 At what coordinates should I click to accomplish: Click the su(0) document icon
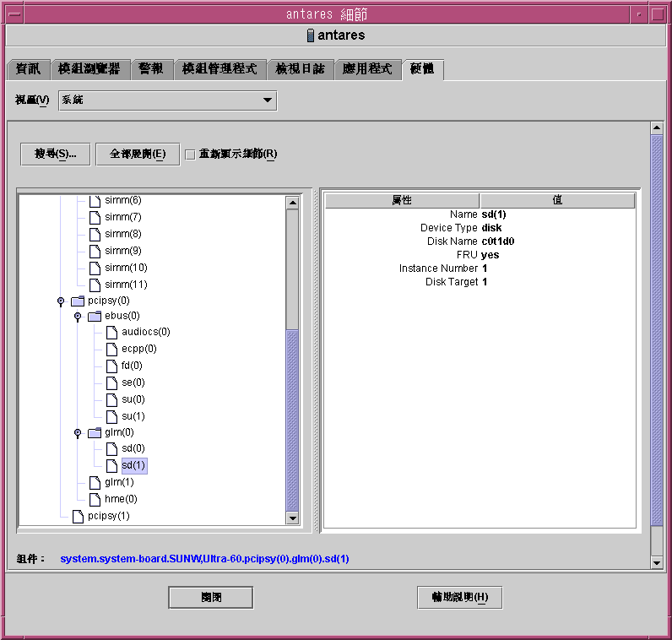111,400
